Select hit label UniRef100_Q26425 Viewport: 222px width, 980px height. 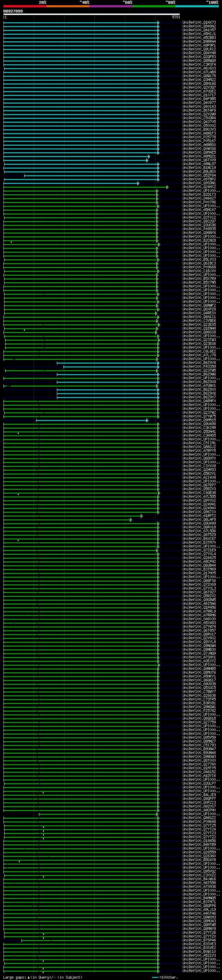pyautogui.click(x=199, y=558)
